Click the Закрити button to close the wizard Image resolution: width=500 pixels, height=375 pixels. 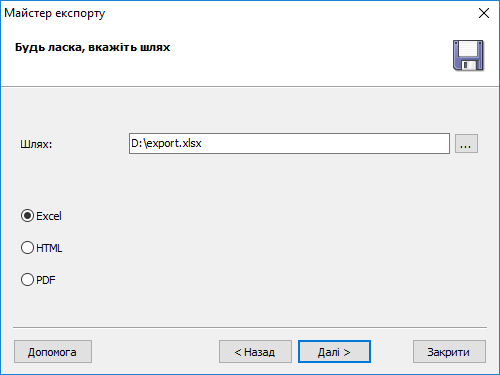449,352
